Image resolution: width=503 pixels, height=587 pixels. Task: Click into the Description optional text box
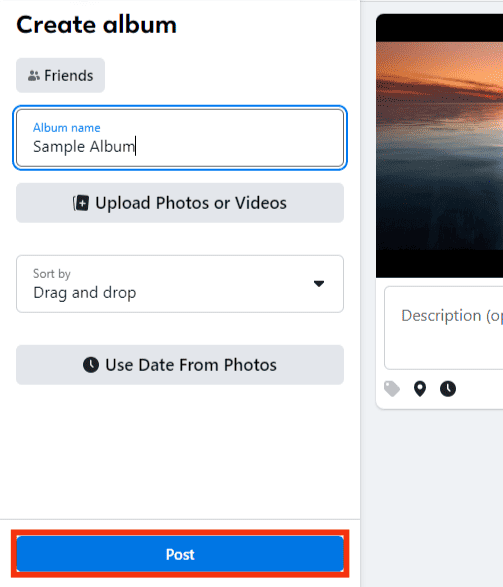pos(443,328)
